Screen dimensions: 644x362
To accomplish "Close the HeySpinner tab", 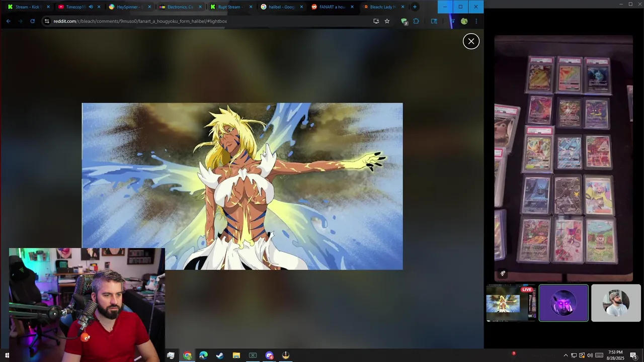I will click(149, 7).
